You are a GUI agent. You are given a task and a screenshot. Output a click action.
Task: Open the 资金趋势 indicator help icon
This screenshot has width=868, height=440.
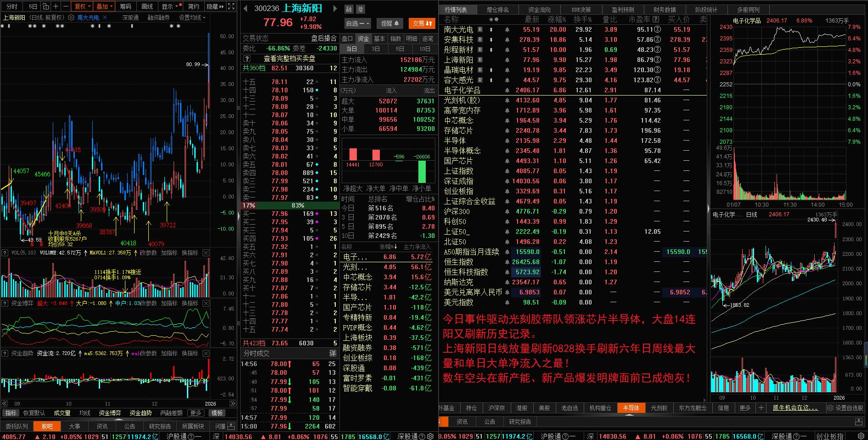[5, 353]
